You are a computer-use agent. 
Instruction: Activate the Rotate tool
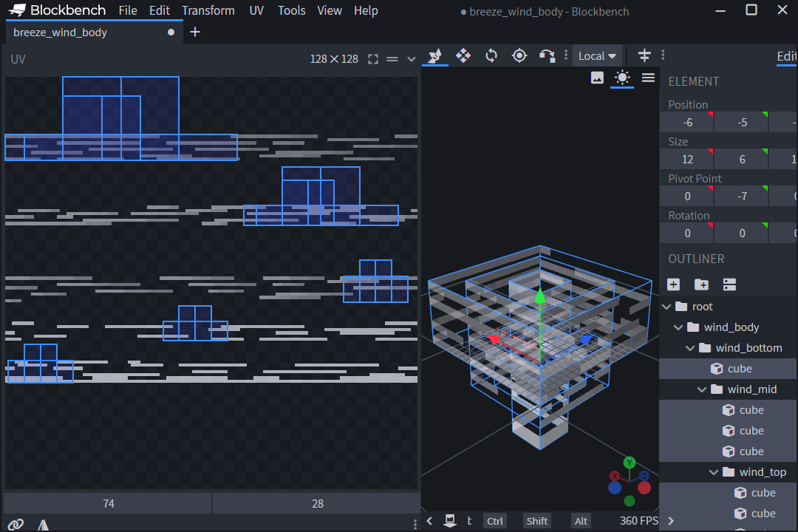coord(491,55)
